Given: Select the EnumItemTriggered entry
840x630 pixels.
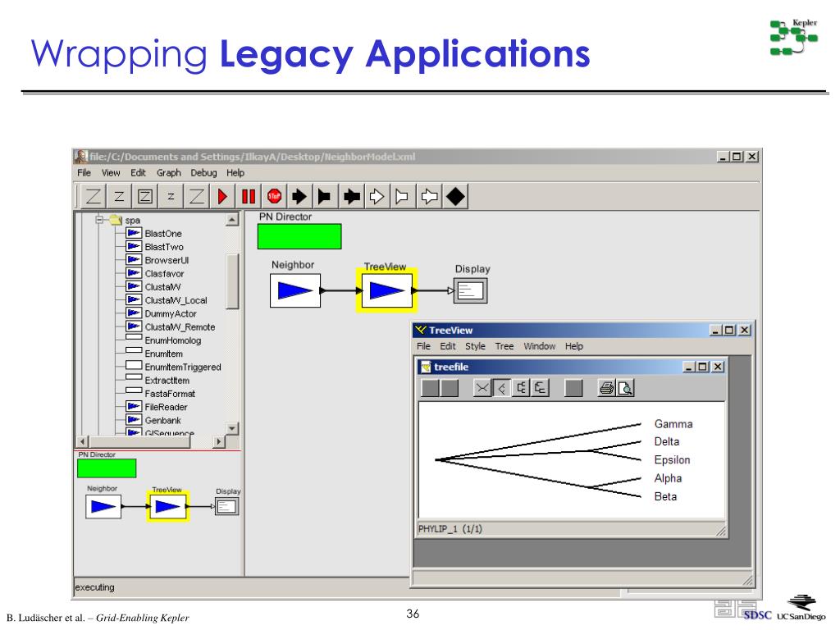Looking at the screenshot, I should tap(174, 367).
